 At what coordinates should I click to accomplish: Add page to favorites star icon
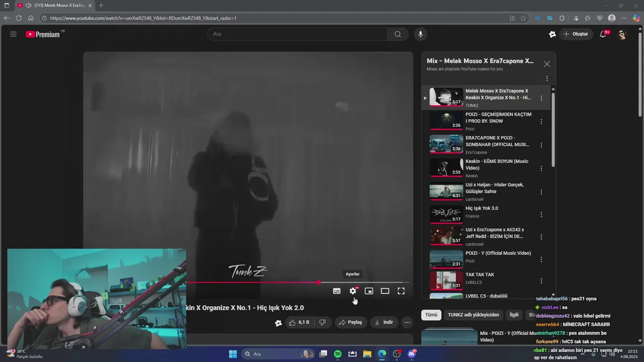[x=523, y=18]
